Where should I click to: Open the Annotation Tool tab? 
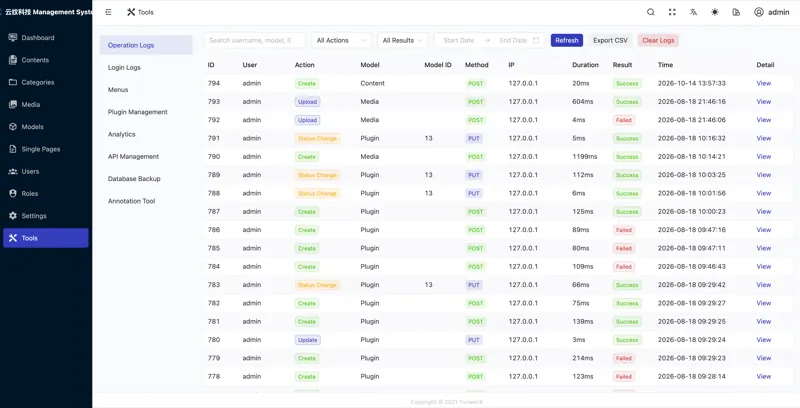[x=146, y=201]
